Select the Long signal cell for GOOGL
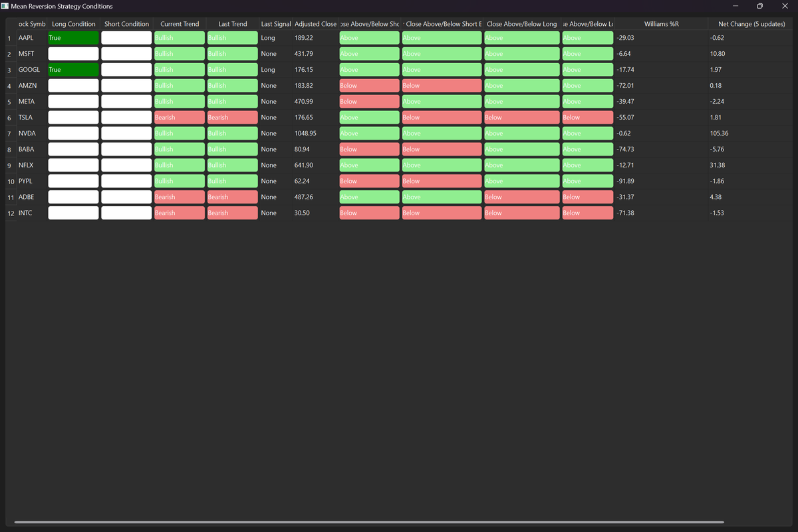798x532 pixels. [x=268, y=69]
